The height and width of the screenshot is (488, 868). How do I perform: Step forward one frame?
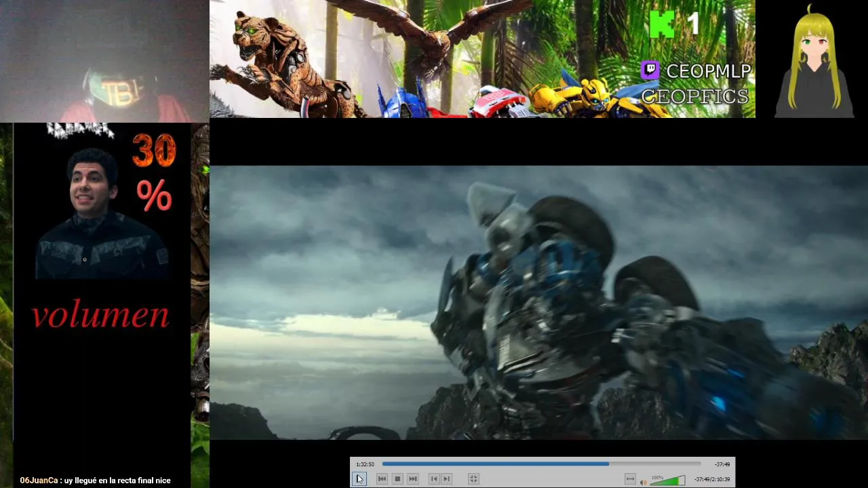point(446,479)
